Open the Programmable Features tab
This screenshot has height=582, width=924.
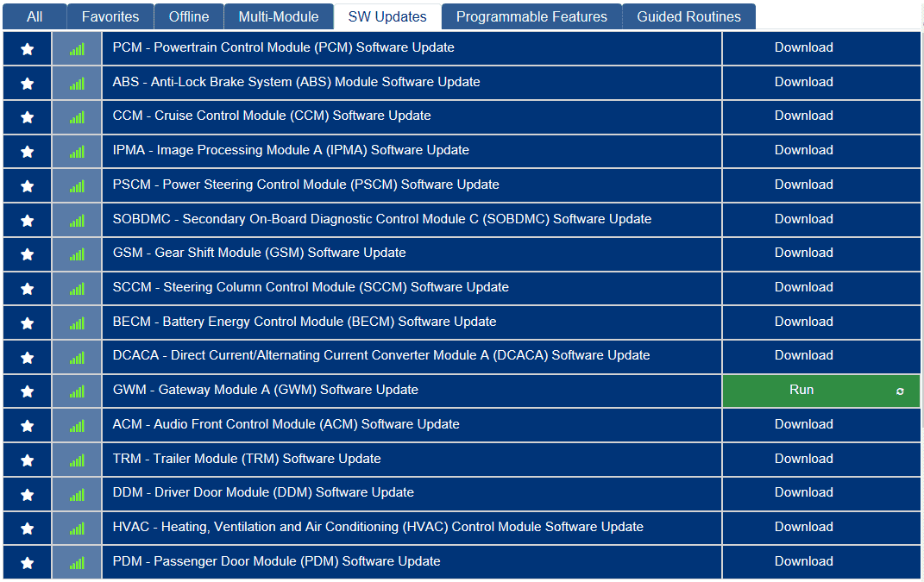pyautogui.click(x=531, y=16)
